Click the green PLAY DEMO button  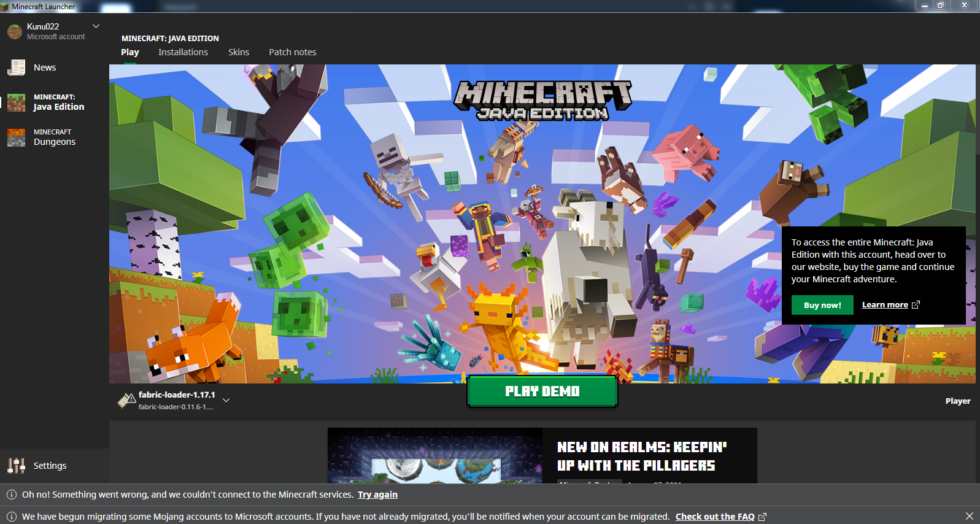tap(542, 391)
